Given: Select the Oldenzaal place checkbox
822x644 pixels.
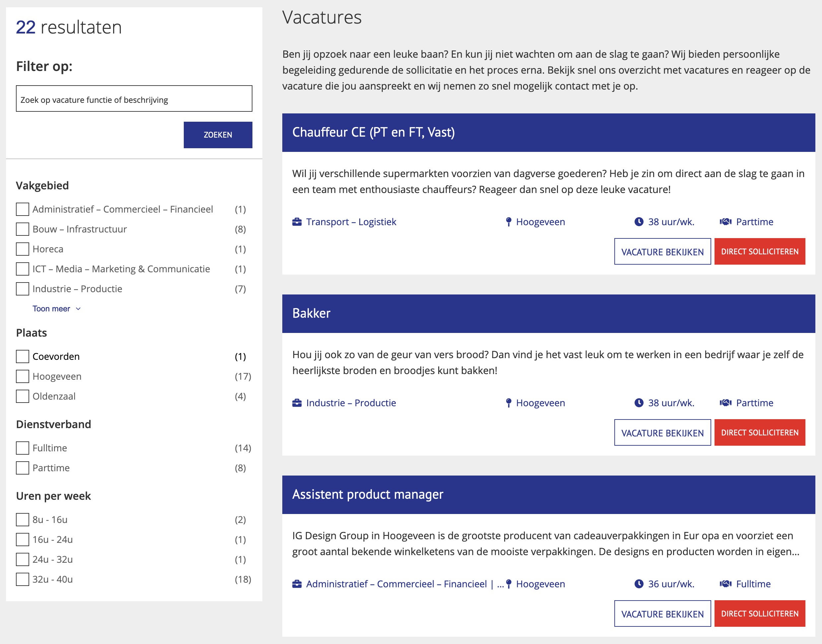Looking at the screenshot, I should pyautogui.click(x=23, y=396).
